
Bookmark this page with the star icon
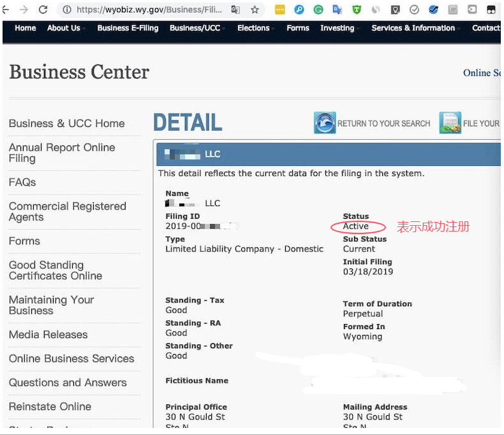tap(255, 10)
